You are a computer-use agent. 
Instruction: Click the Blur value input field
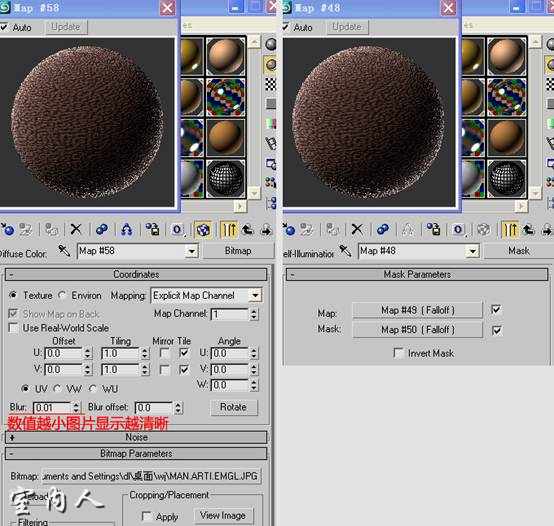point(53,408)
